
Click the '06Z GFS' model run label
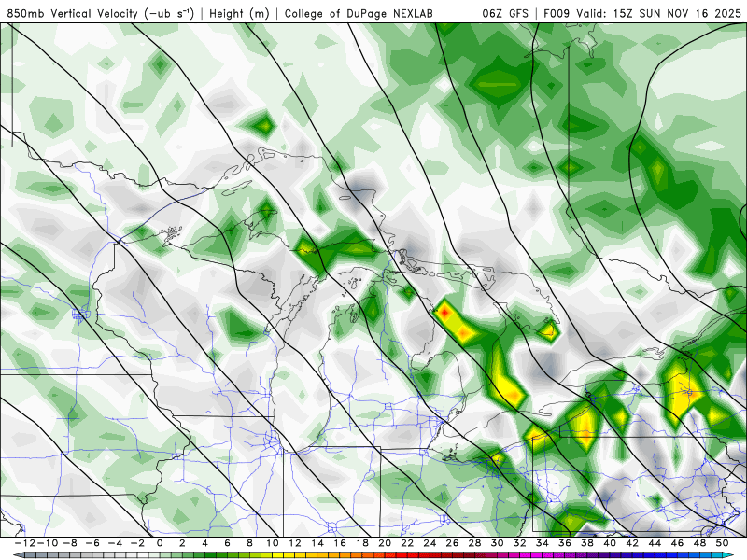point(505,13)
